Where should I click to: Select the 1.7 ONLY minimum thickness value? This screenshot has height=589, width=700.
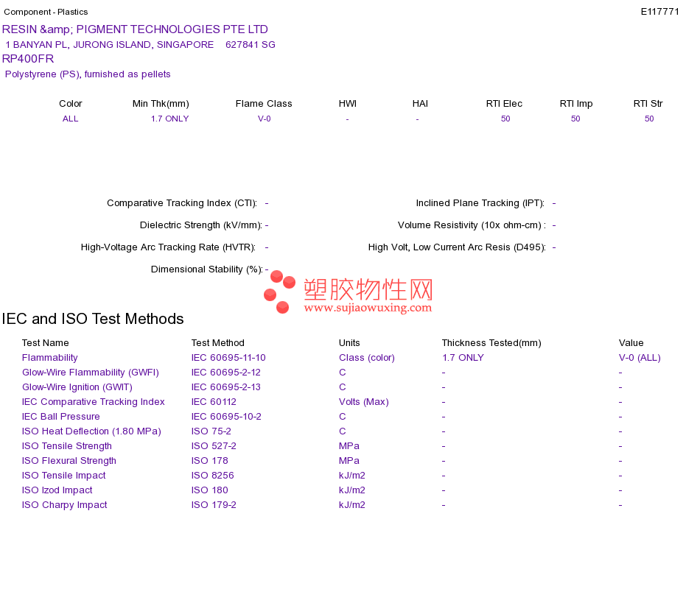coord(169,119)
